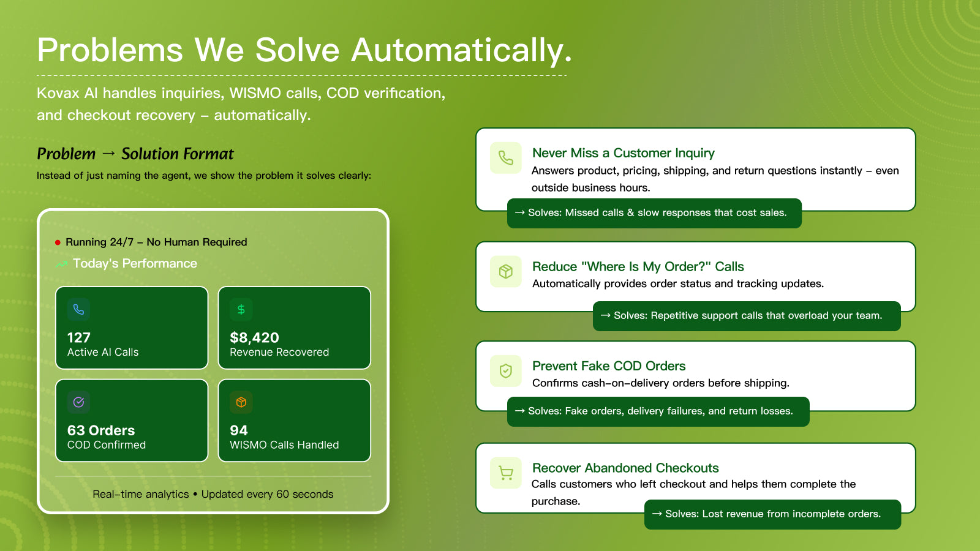Click the shield check icon beside Prevent Fake COD Orders

pos(506,370)
